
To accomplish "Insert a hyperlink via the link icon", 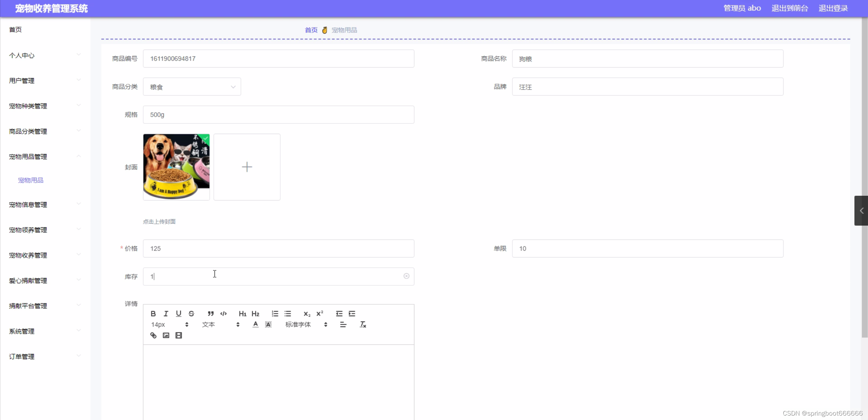I will [153, 335].
